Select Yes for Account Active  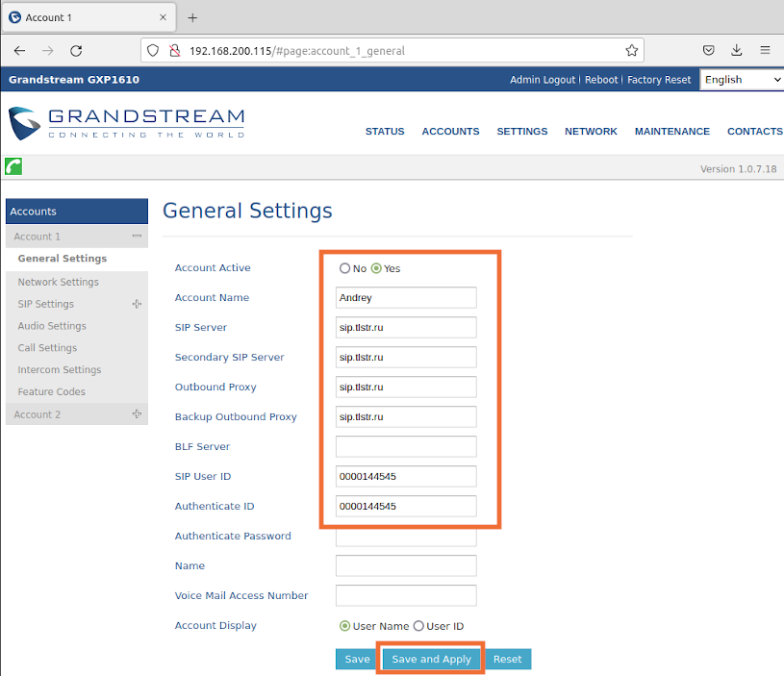tap(376, 268)
